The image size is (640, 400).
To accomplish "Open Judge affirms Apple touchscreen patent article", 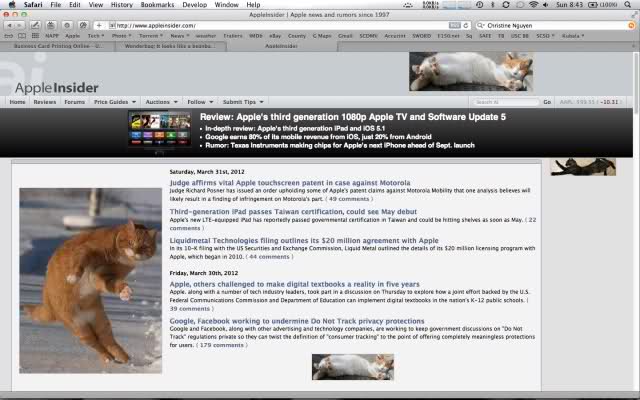I will pos(290,183).
